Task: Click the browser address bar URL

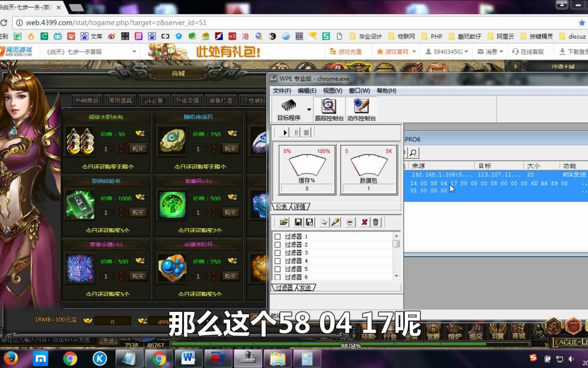Action: [x=116, y=23]
